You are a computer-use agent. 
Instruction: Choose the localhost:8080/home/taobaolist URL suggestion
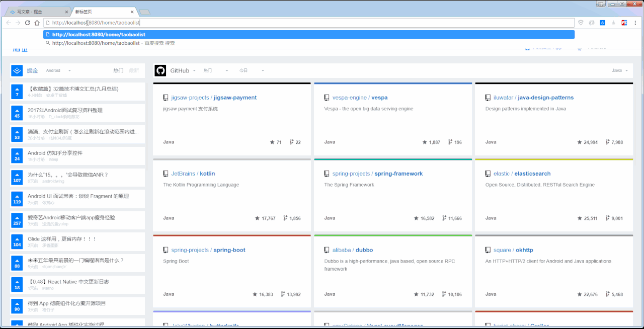pos(309,34)
